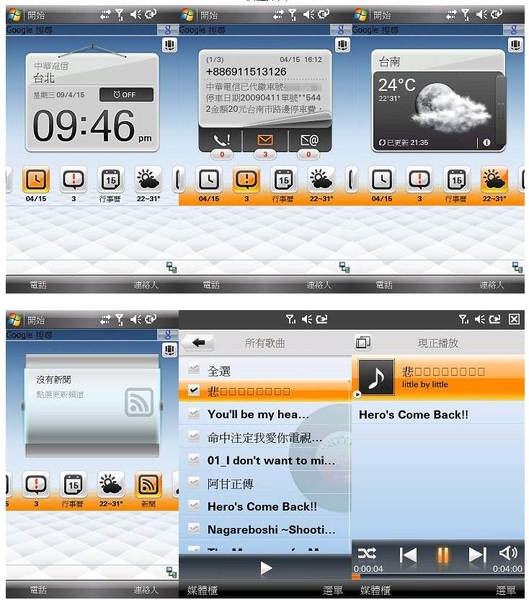Tap the RSS feed icon on the news card
Screen dimensions: 529x600
(x=139, y=402)
